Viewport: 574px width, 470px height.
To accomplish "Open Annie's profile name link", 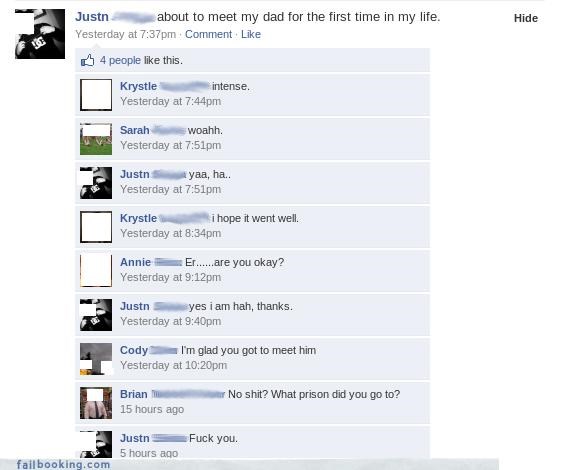I will click(135, 262).
